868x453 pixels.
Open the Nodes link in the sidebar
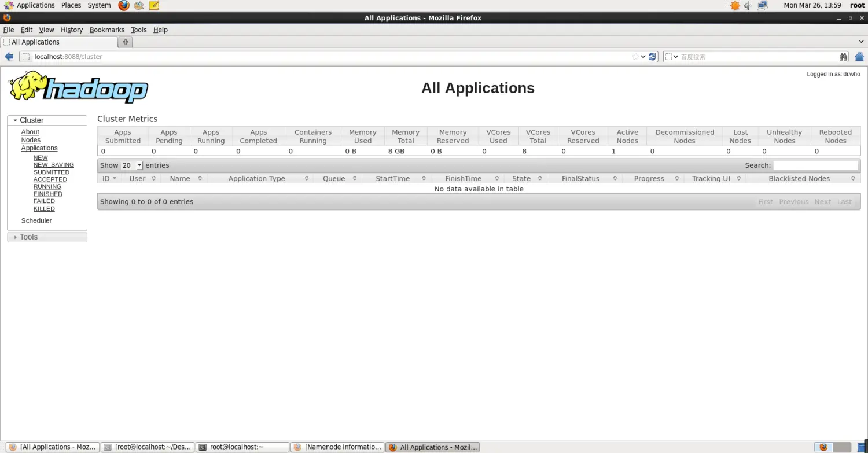pyautogui.click(x=31, y=140)
